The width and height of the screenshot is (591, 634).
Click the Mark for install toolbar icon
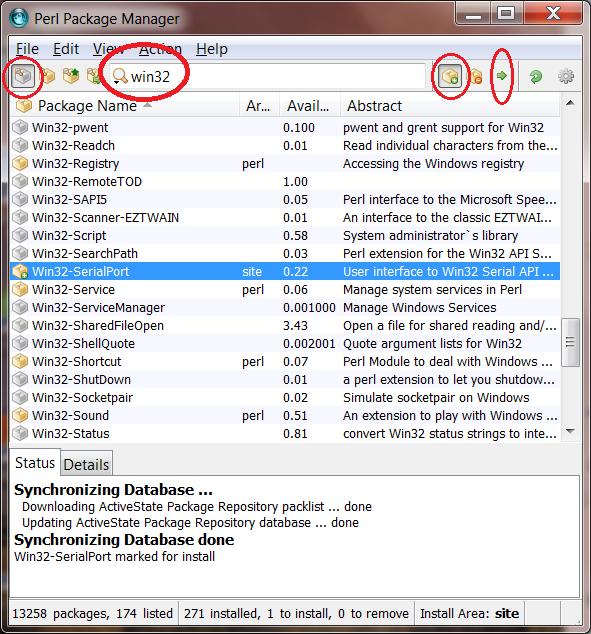450,76
